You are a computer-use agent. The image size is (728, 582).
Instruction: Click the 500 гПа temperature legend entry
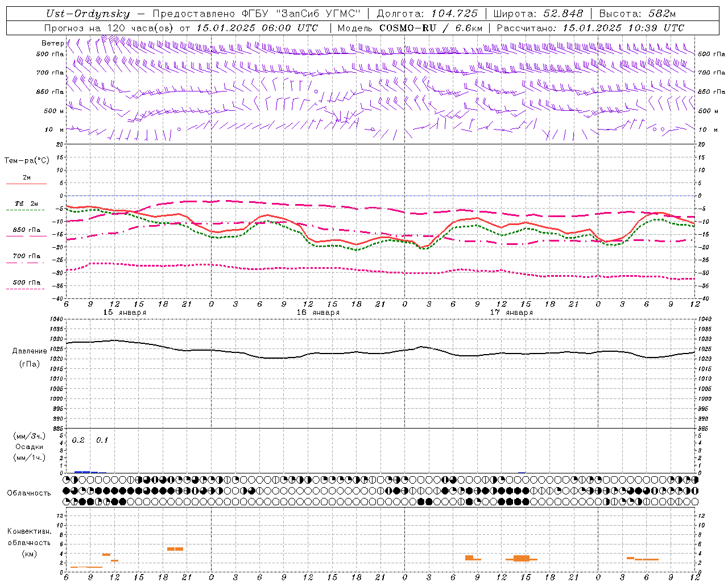[x=27, y=282]
